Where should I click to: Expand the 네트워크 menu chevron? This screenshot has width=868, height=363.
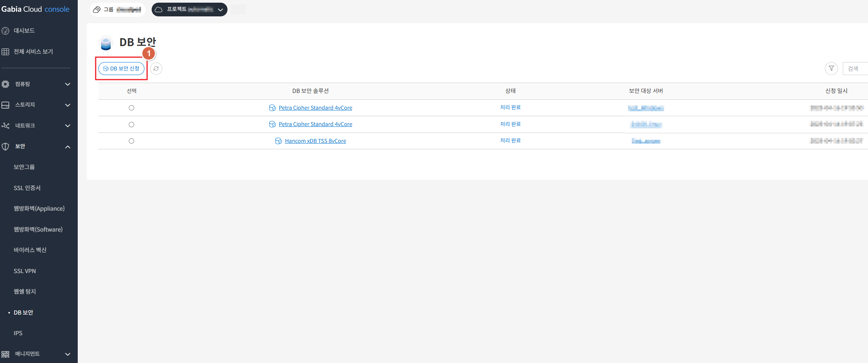click(x=68, y=126)
